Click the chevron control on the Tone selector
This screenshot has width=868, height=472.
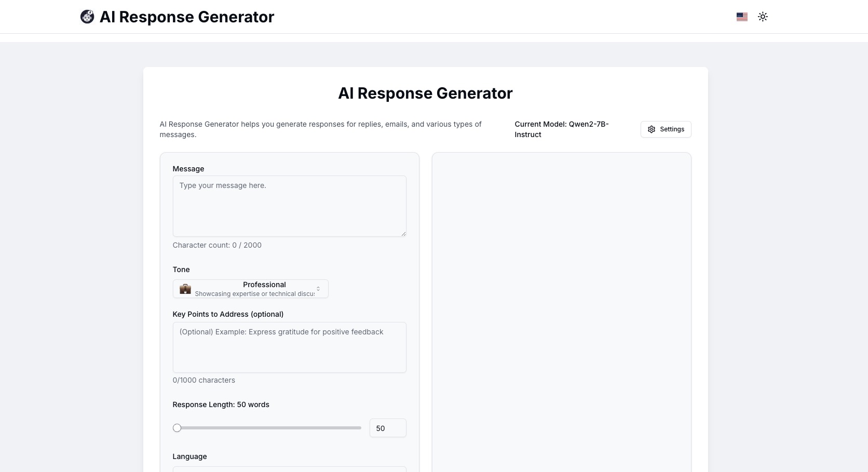click(318, 289)
